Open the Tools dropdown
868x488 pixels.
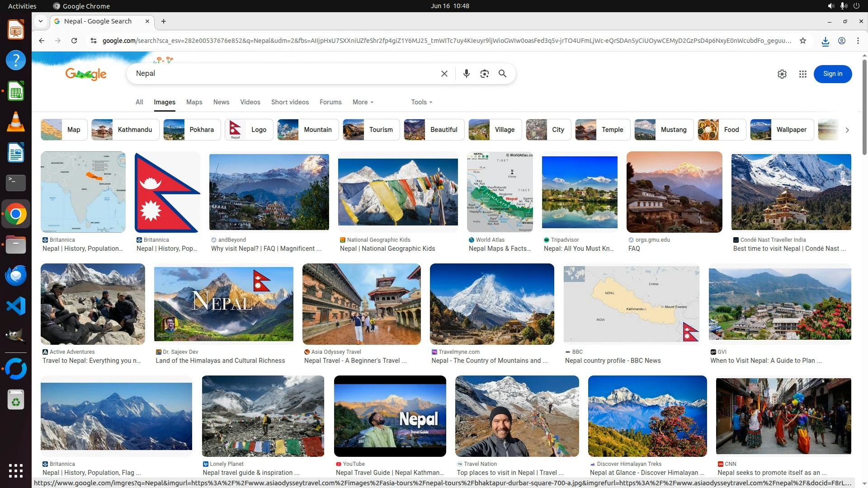[x=421, y=102]
